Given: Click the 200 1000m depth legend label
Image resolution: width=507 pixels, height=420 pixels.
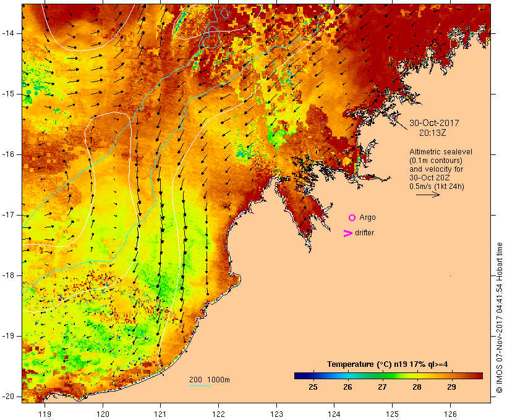Looking at the screenshot, I should [x=210, y=380].
